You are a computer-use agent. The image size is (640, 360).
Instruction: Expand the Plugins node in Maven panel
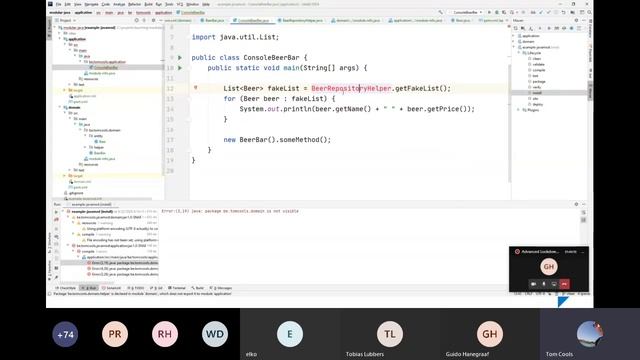click(x=519, y=110)
